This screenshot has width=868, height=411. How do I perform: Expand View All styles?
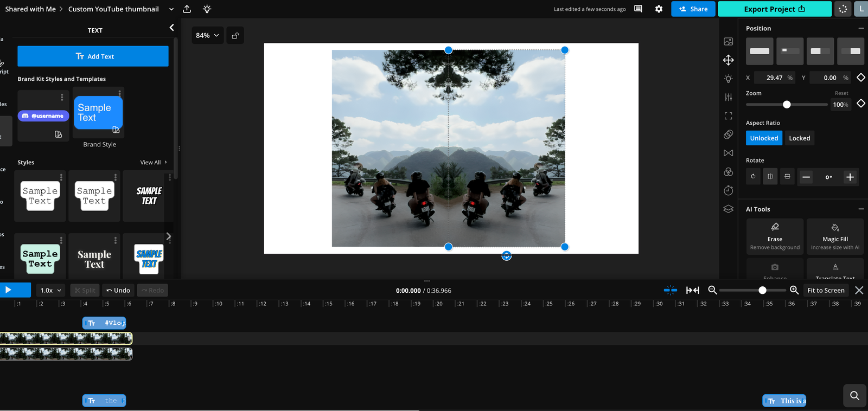[154, 163]
